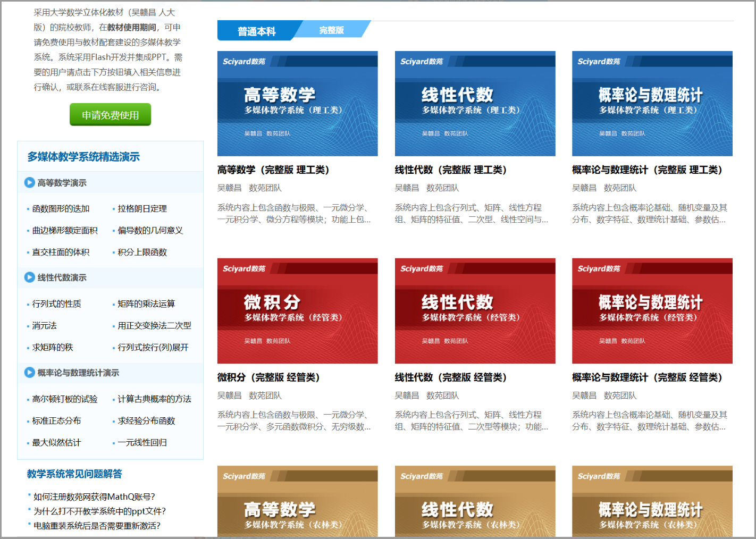The height and width of the screenshot is (539, 756).
Task: Select the 完整版 tab
Action: point(332,30)
